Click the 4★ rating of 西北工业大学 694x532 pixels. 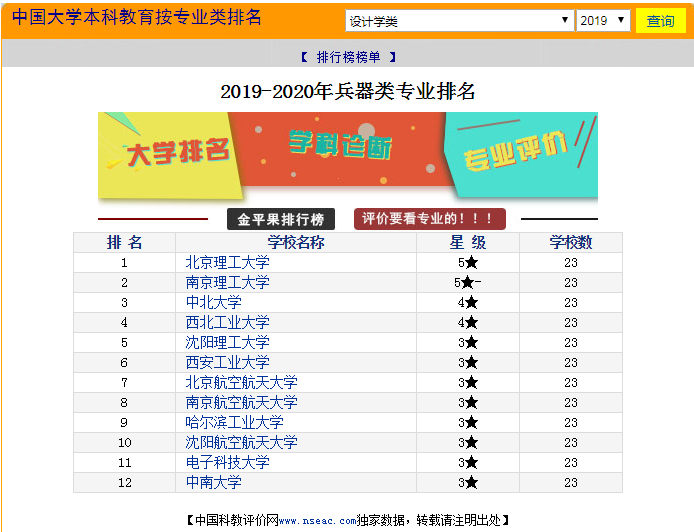(x=468, y=322)
